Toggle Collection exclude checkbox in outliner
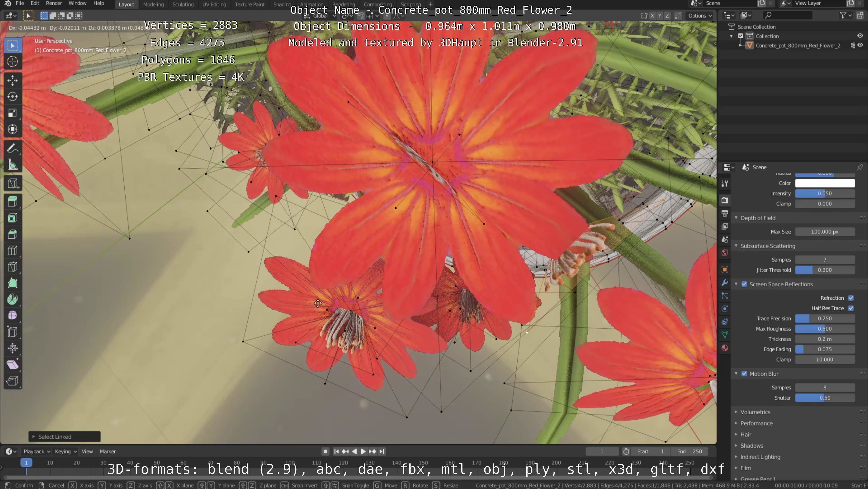Image resolution: width=868 pixels, height=489 pixels. 741,36
